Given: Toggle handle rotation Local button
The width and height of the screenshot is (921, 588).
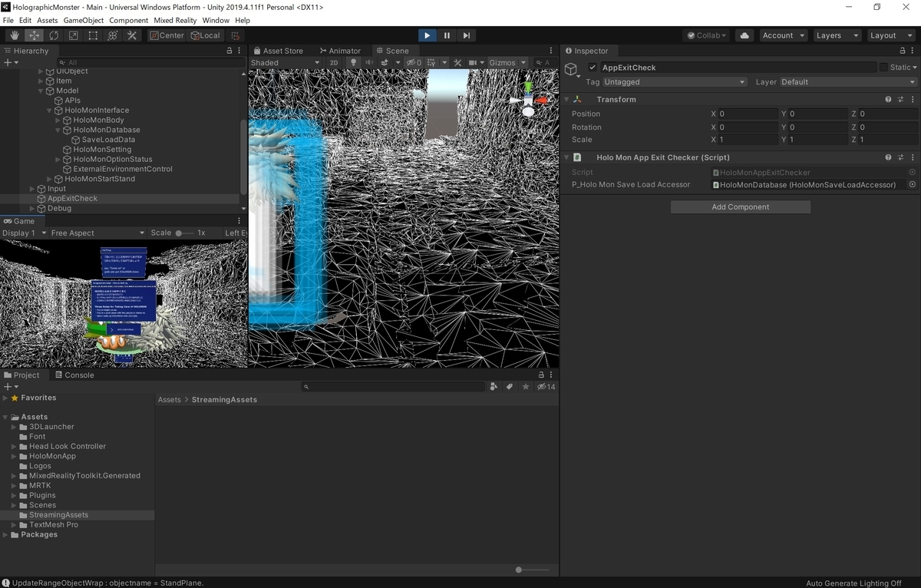Looking at the screenshot, I should point(206,35).
